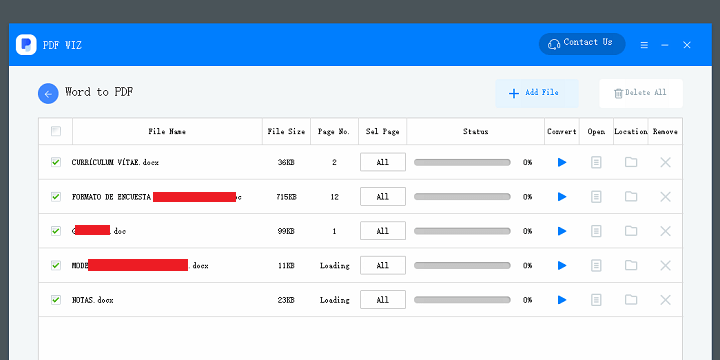Start converting FORMATO DE ENCUESTA file
The height and width of the screenshot is (360, 720).
[562, 197]
